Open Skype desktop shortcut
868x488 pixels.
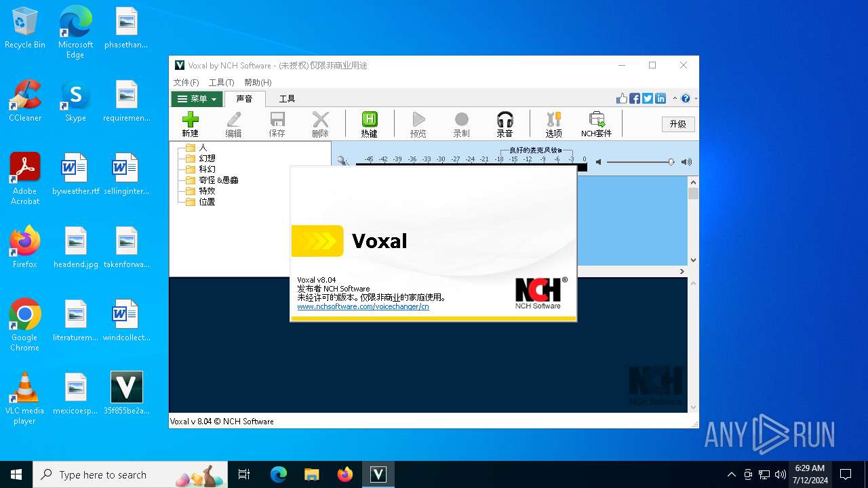pyautogui.click(x=75, y=101)
